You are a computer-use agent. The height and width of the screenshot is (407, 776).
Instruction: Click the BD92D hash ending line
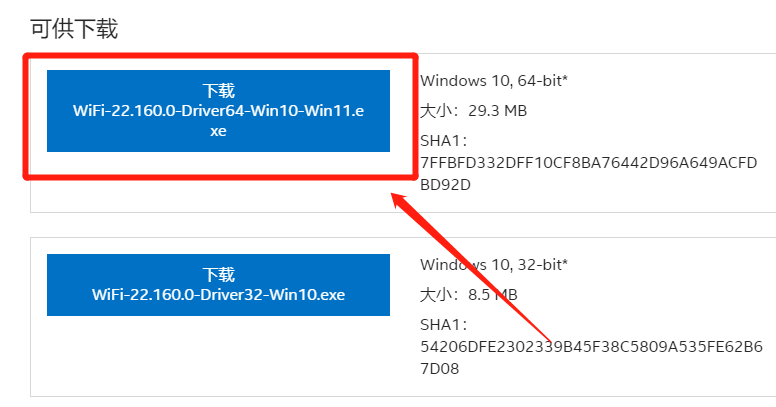445,184
